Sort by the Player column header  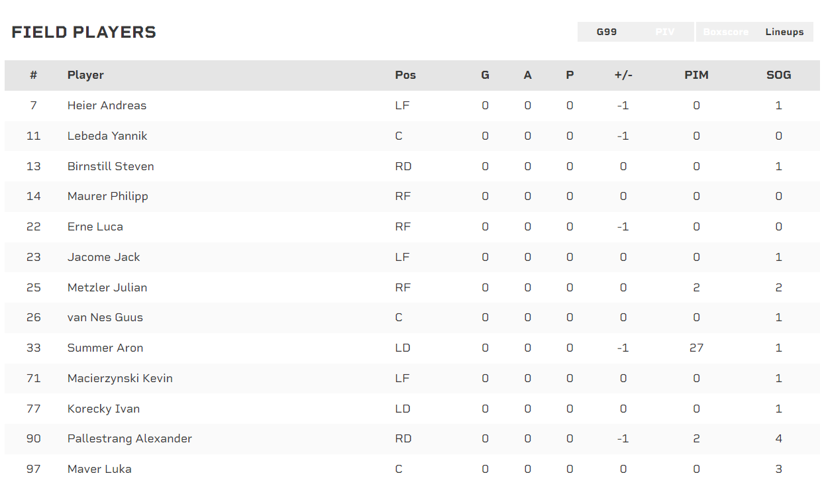pos(85,75)
